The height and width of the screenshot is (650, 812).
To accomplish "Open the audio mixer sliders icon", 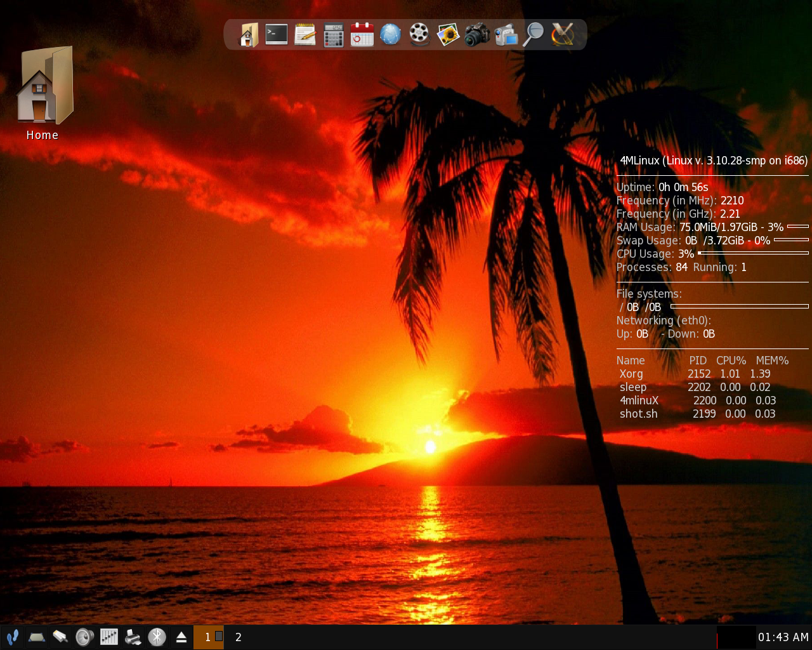I will [109, 637].
